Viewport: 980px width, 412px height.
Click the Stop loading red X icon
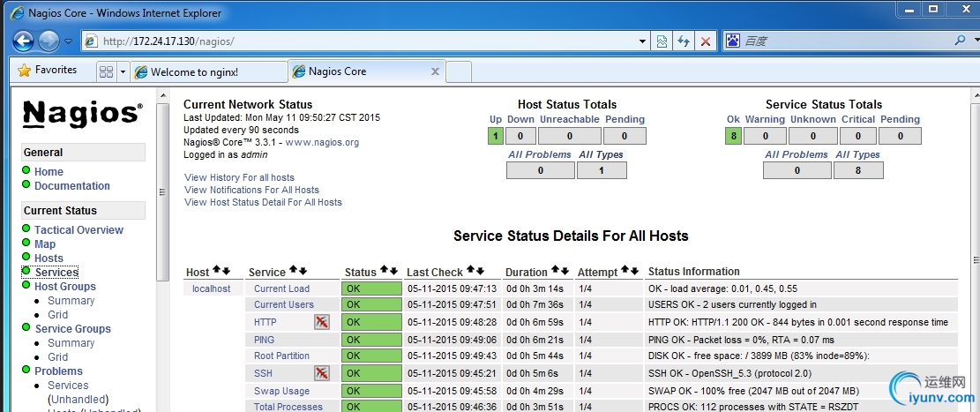706,41
